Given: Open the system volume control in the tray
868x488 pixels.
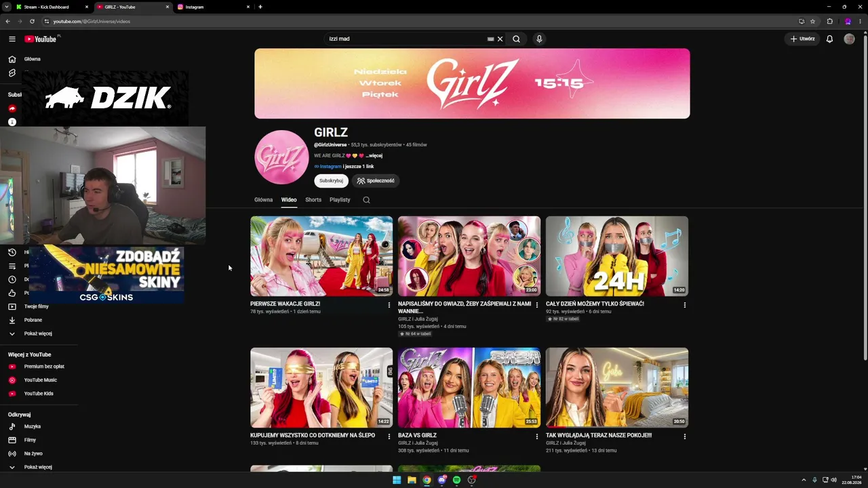Looking at the screenshot, I should tap(833, 480).
